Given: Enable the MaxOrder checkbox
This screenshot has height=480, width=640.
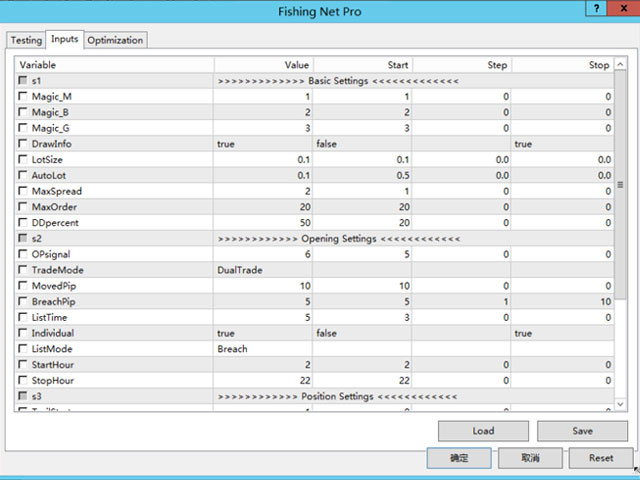Looking at the screenshot, I should [23, 207].
